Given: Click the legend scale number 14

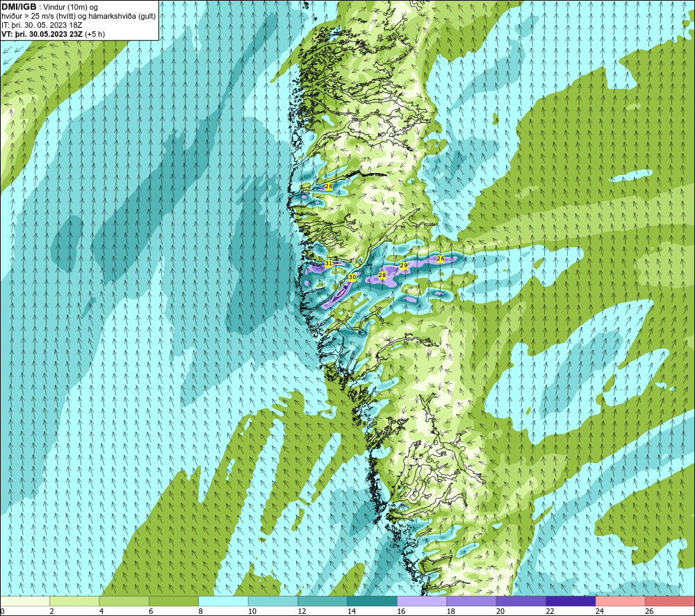Looking at the screenshot, I should coord(352,611).
